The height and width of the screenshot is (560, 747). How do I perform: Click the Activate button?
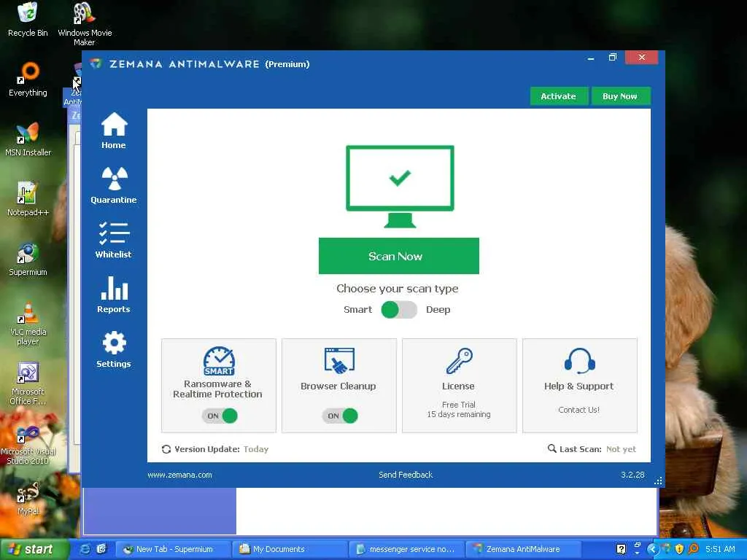(558, 96)
